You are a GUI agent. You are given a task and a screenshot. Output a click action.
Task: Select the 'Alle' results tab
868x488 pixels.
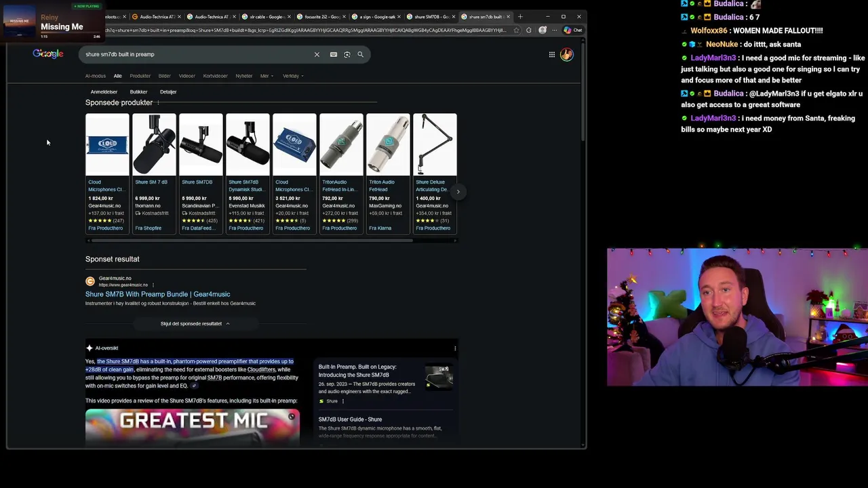[x=118, y=76]
